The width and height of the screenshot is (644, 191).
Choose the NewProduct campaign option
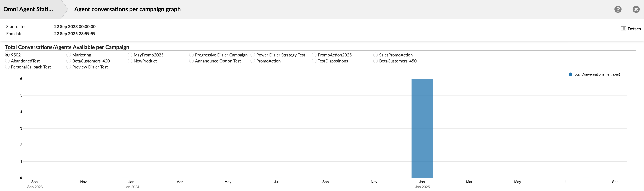[130, 61]
